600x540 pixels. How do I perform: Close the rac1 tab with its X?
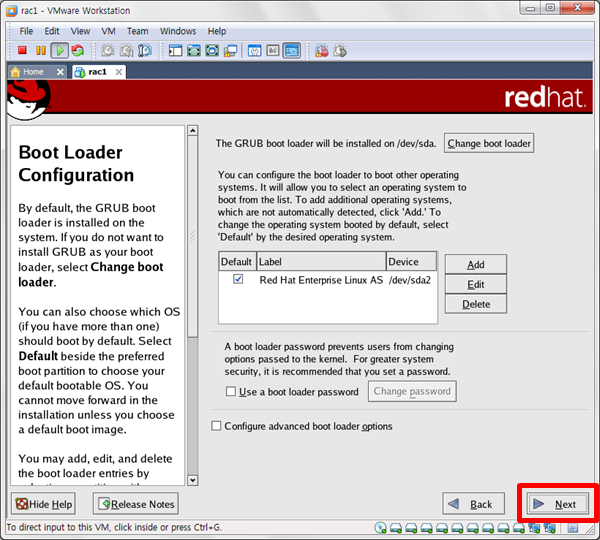pos(119,72)
